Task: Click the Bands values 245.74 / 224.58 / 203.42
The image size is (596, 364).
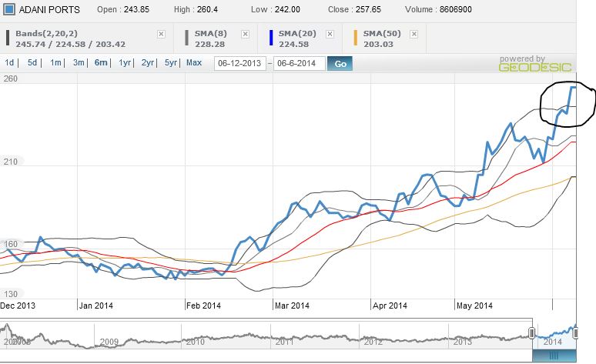Action: [70, 44]
